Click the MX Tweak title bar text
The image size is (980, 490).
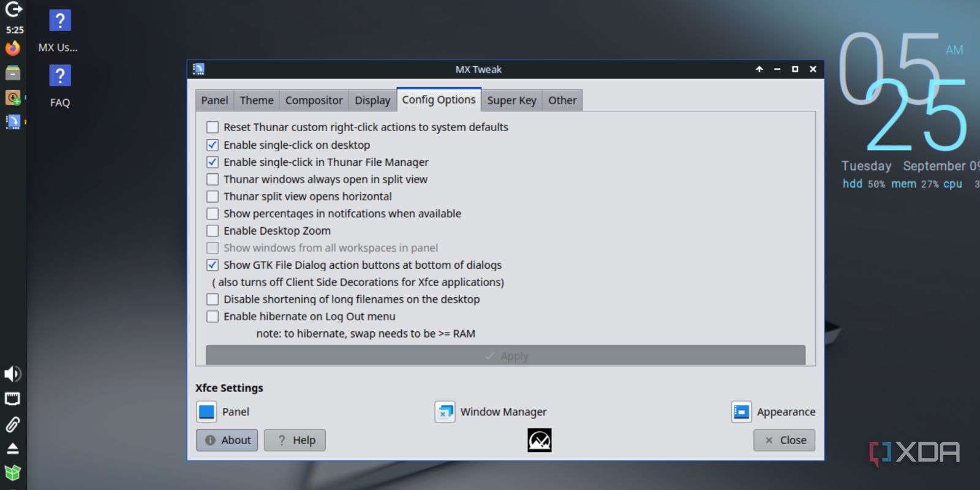point(478,69)
